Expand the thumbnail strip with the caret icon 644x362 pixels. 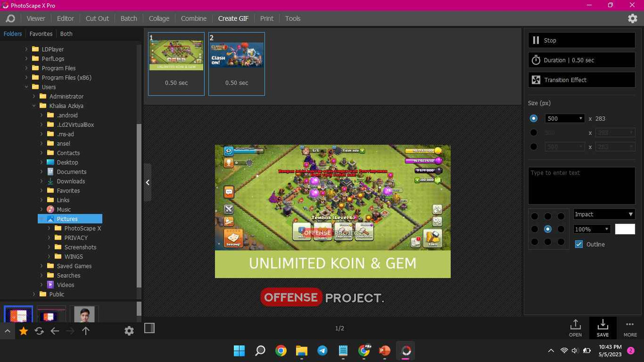(x=7, y=331)
